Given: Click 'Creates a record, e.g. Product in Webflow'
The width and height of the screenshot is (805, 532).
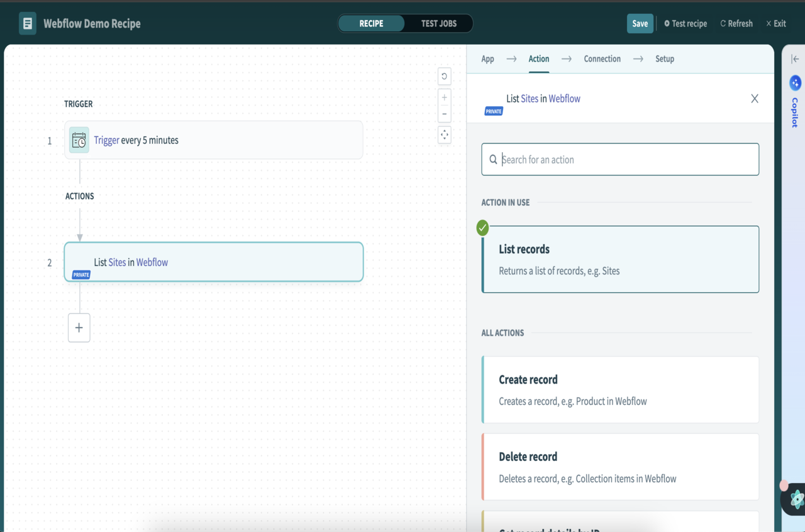Looking at the screenshot, I should tap(573, 401).
